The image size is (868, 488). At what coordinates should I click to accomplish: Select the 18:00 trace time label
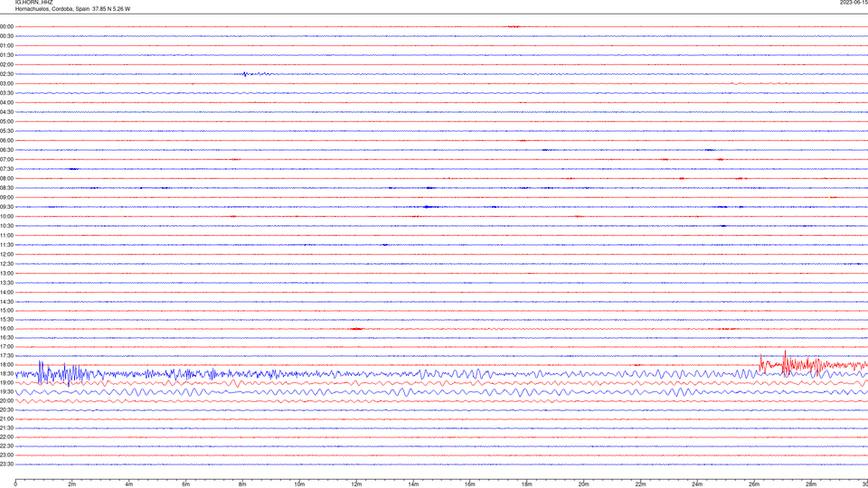[6, 364]
